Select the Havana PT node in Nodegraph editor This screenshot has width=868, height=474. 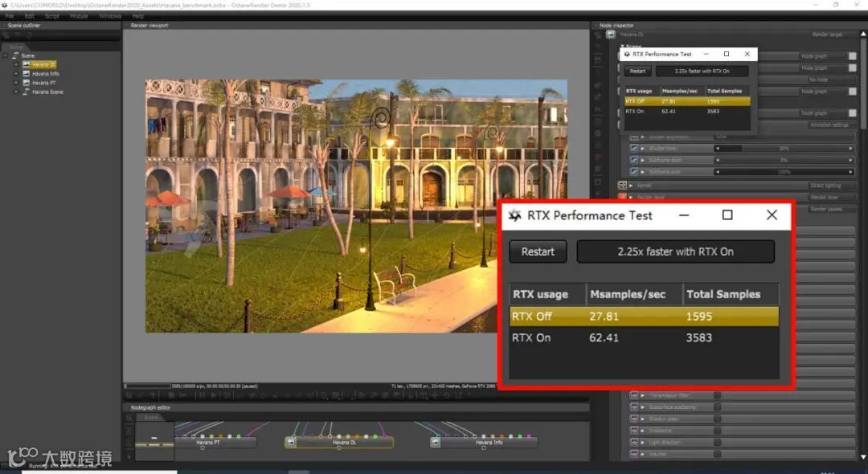(x=215, y=443)
